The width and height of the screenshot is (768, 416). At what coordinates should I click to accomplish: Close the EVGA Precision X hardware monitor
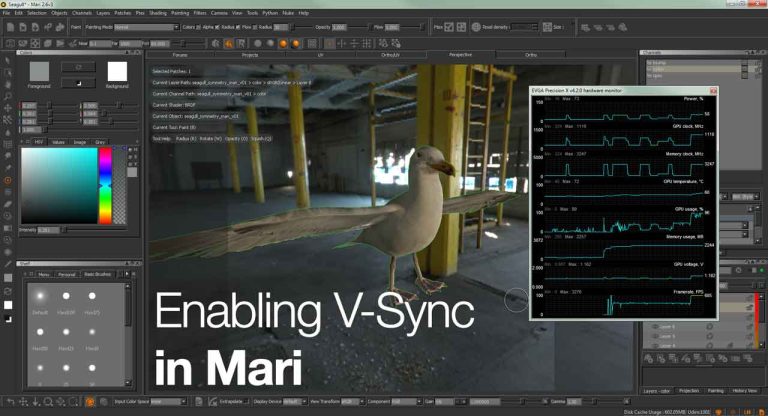click(714, 91)
